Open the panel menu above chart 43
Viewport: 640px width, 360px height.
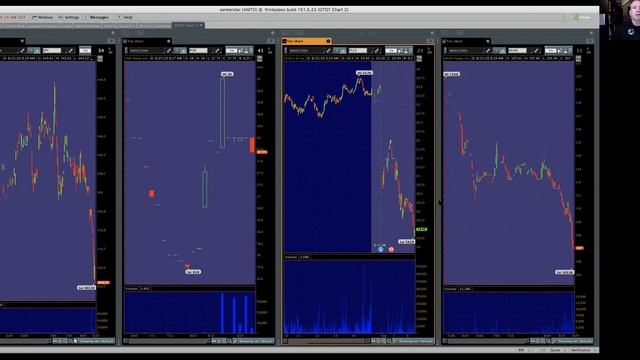coord(271,41)
